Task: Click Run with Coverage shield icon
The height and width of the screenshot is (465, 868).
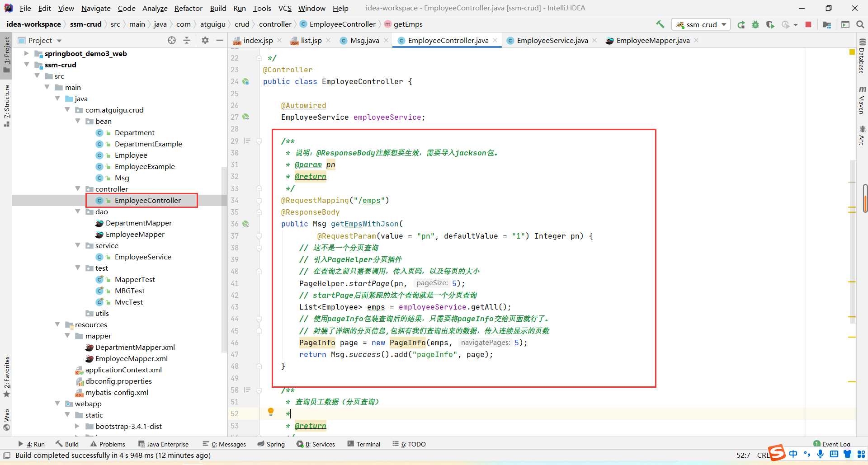Action: click(770, 24)
